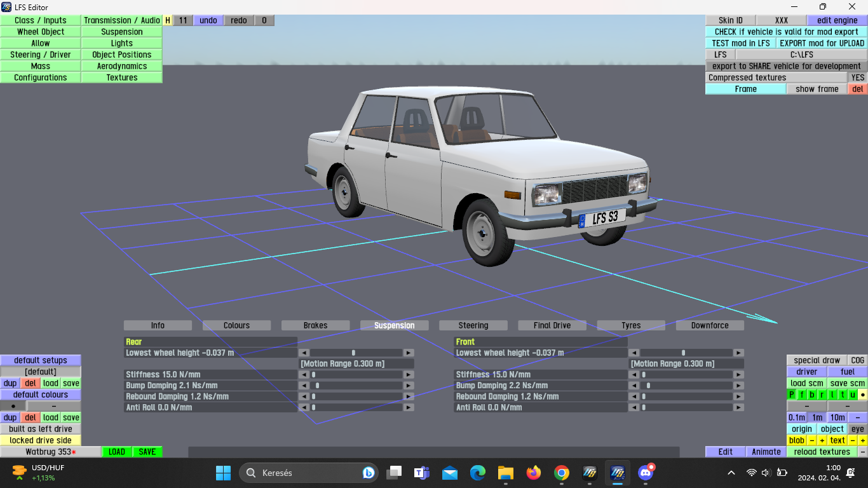Increase rear Bump Damping with right arrow
This screenshot has height=488, width=868.
[x=409, y=386]
